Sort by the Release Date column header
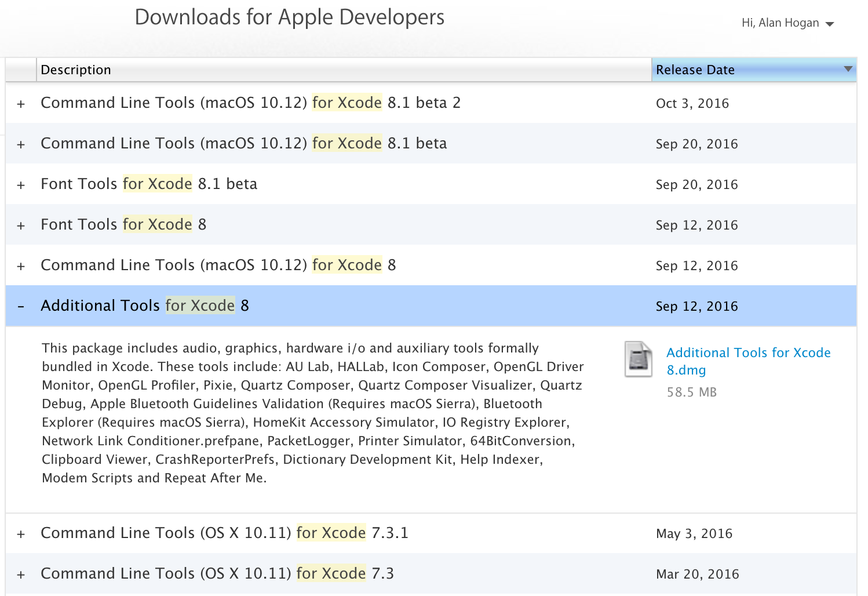This screenshot has height=596, width=868. point(753,70)
